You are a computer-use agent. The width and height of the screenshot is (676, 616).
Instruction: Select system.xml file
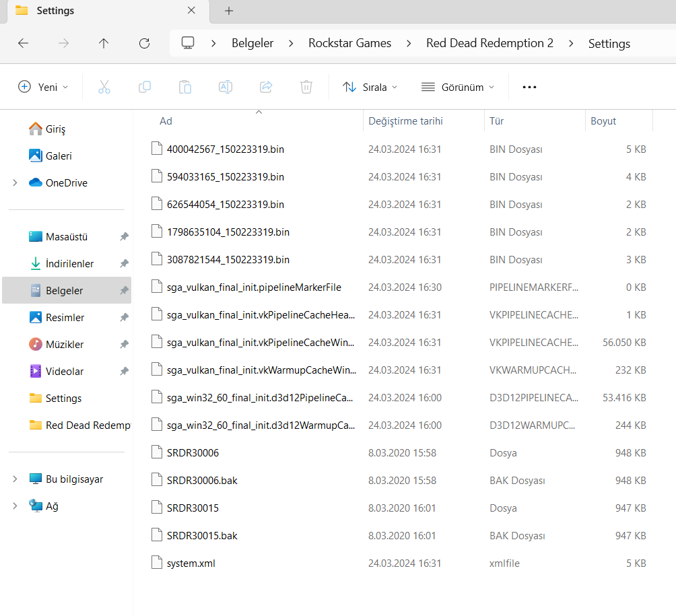coord(191,563)
